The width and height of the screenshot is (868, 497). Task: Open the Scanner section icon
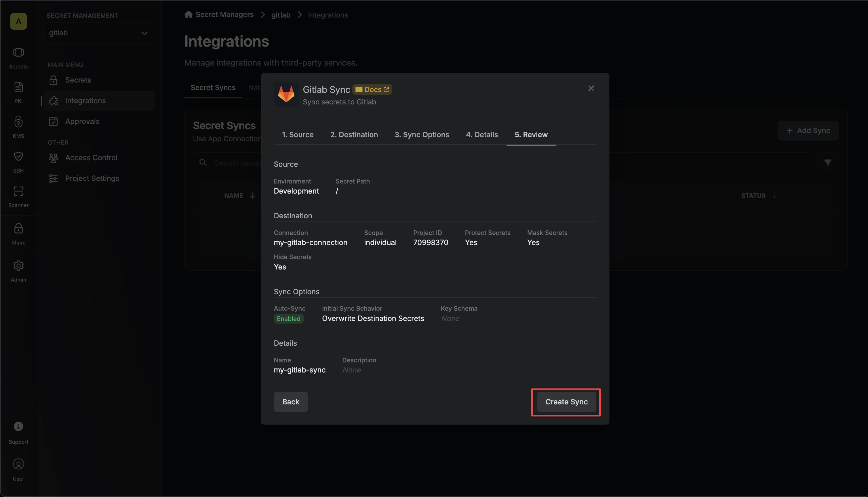tap(18, 191)
